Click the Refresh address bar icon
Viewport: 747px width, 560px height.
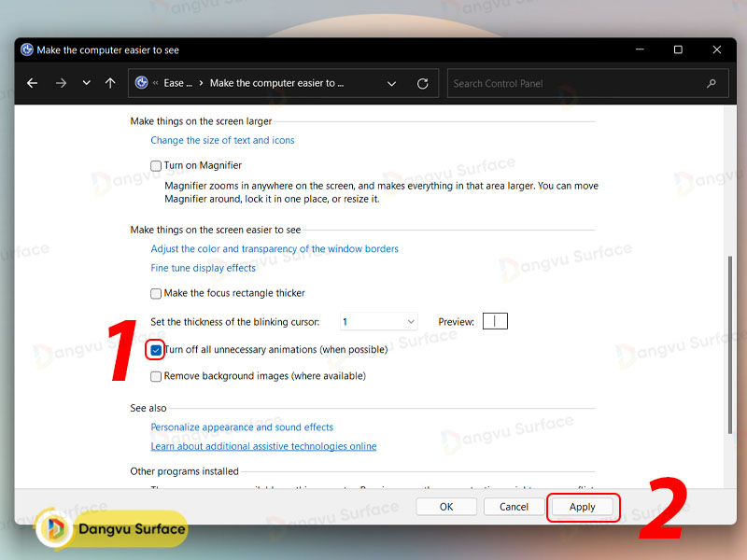[422, 83]
